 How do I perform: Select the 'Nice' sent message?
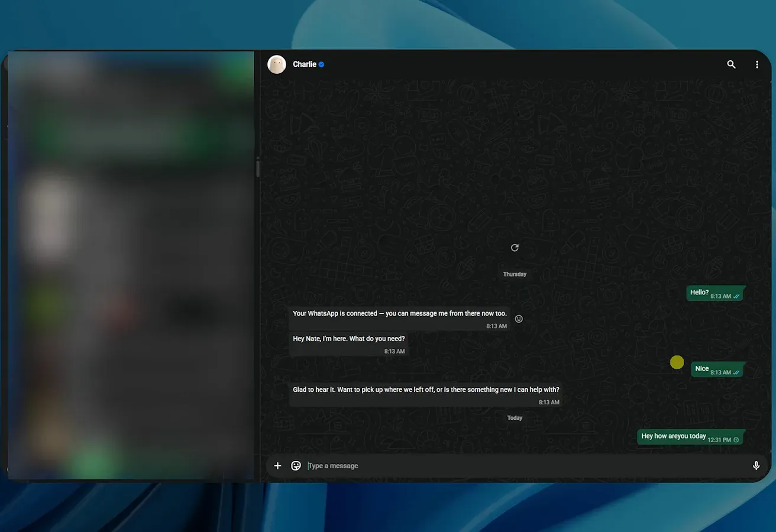tap(717, 369)
